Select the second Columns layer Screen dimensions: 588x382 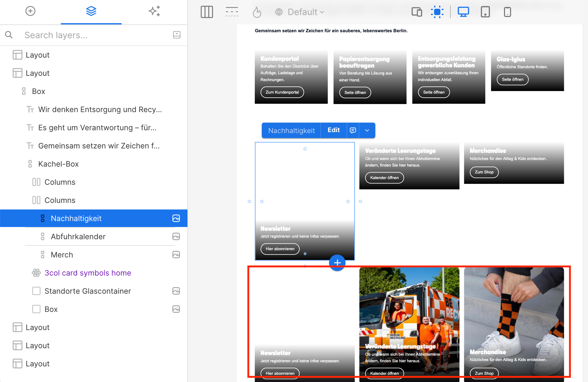tap(94, 200)
